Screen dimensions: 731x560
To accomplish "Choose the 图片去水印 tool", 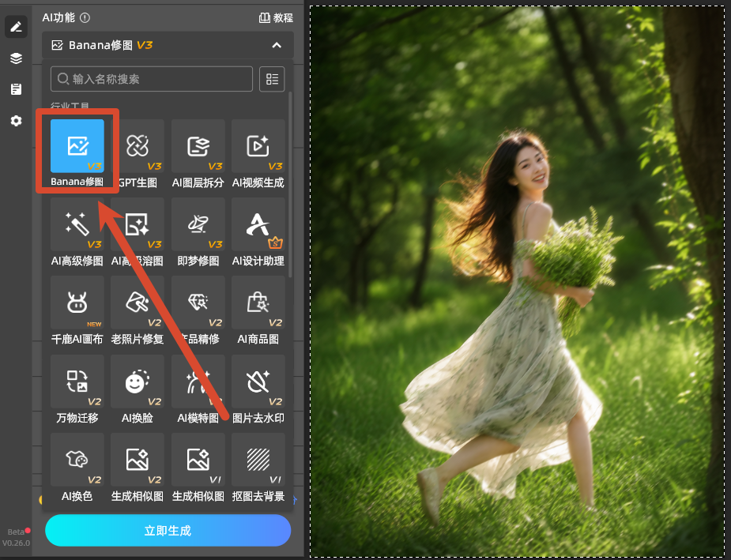I will click(258, 381).
